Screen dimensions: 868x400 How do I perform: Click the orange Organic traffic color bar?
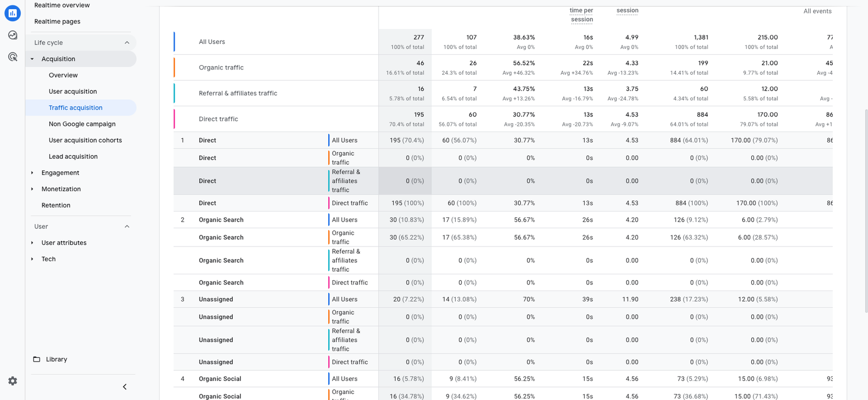(x=174, y=68)
